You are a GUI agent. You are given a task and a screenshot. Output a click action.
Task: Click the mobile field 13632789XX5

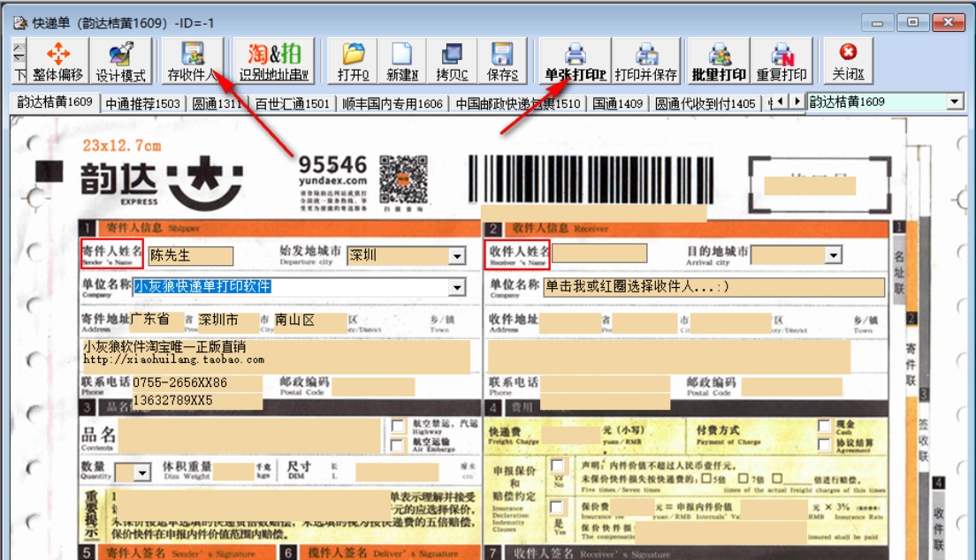tap(196, 401)
